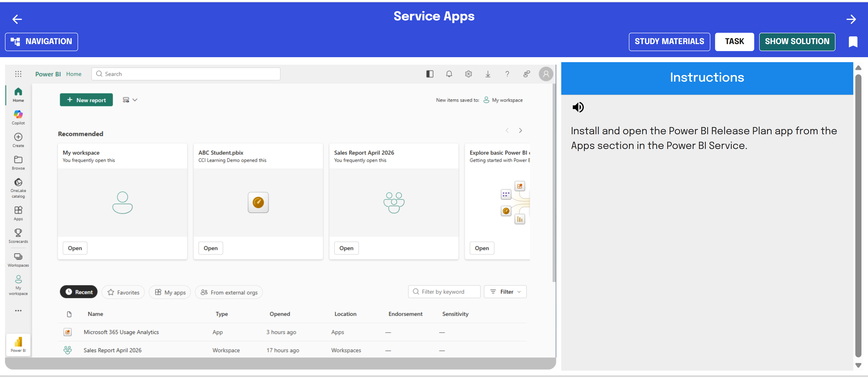Show previous recommended items chevron
868x377 pixels.
(507, 130)
